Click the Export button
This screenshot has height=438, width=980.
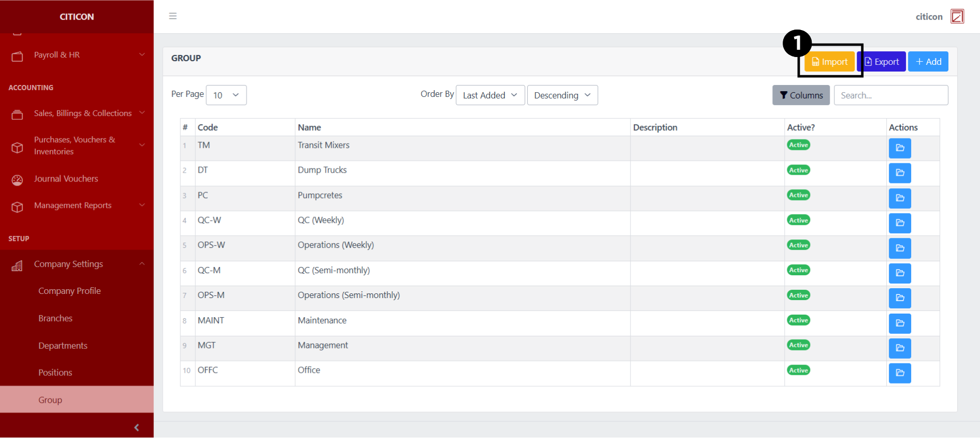tap(882, 62)
